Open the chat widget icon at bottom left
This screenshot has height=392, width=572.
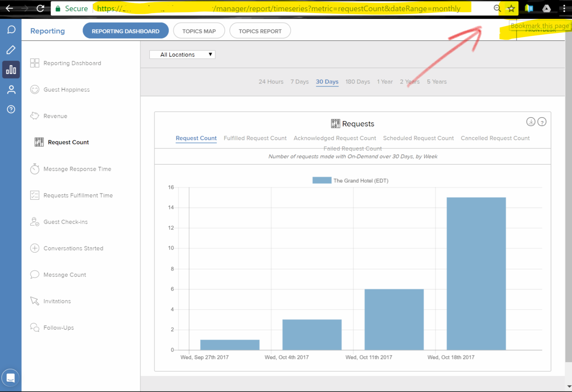[x=10, y=378]
